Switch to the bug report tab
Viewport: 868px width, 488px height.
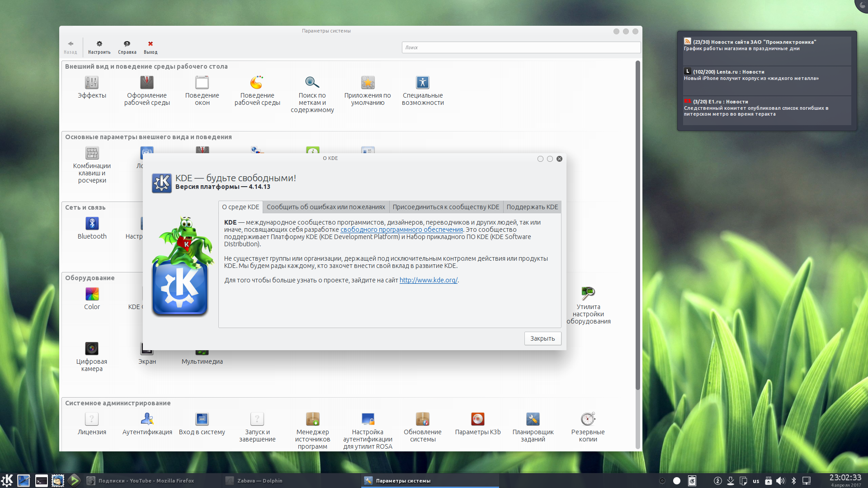(325, 207)
